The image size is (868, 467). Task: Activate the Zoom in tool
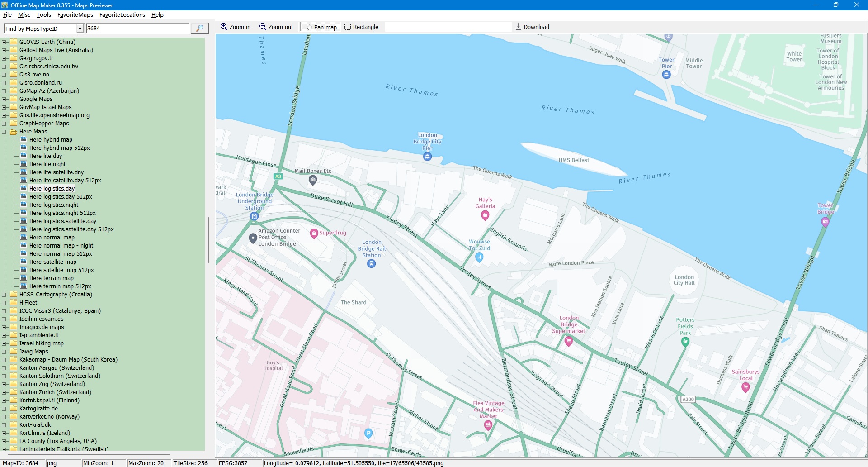coord(235,27)
